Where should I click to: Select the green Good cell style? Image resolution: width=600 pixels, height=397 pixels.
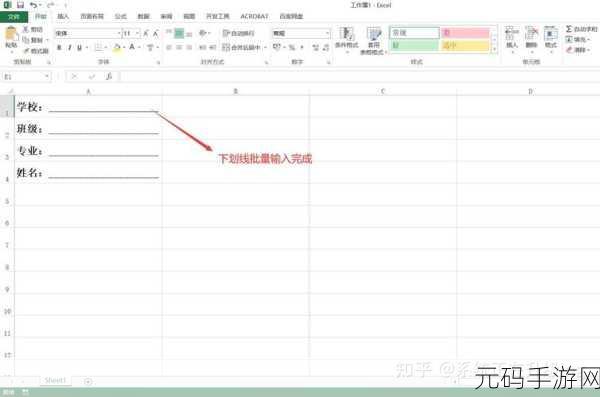pos(414,46)
